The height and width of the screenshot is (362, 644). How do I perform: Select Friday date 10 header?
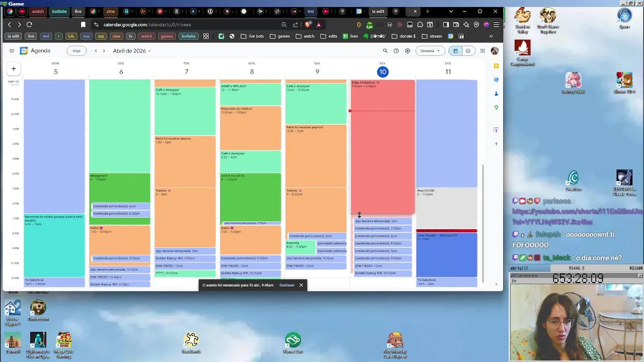click(382, 72)
